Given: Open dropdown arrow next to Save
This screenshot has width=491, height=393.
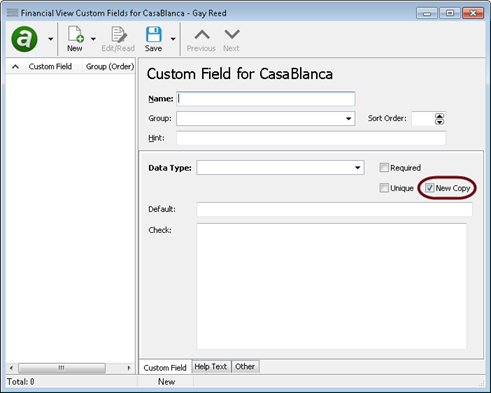Looking at the screenshot, I should 173,39.
